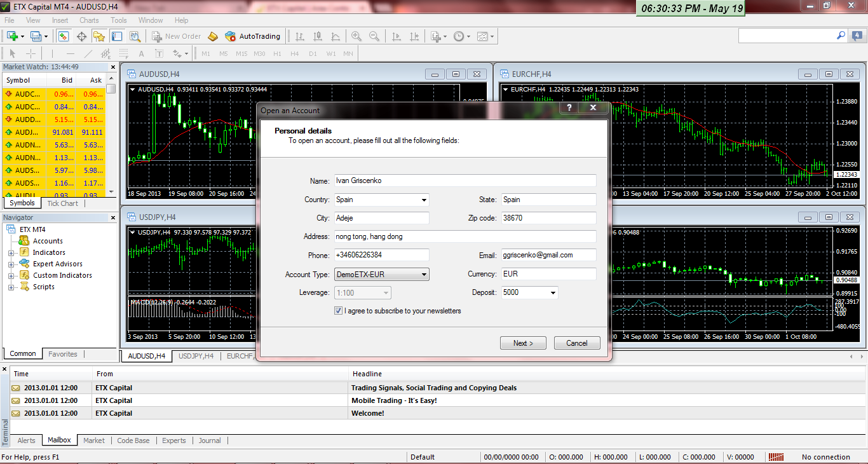The width and height of the screenshot is (868, 464).
Task: Click the Zoom Out magnifier icon
Action: [x=374, y=36]
